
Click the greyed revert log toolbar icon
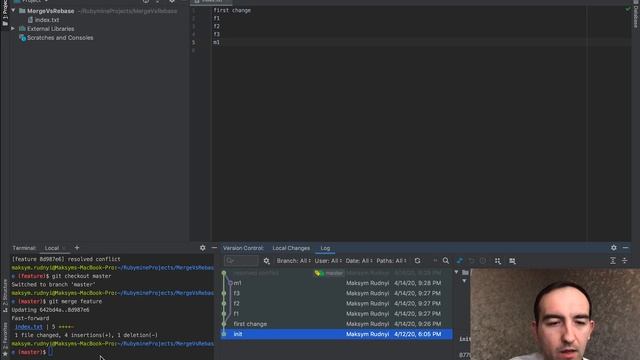[x=471, y=261]
